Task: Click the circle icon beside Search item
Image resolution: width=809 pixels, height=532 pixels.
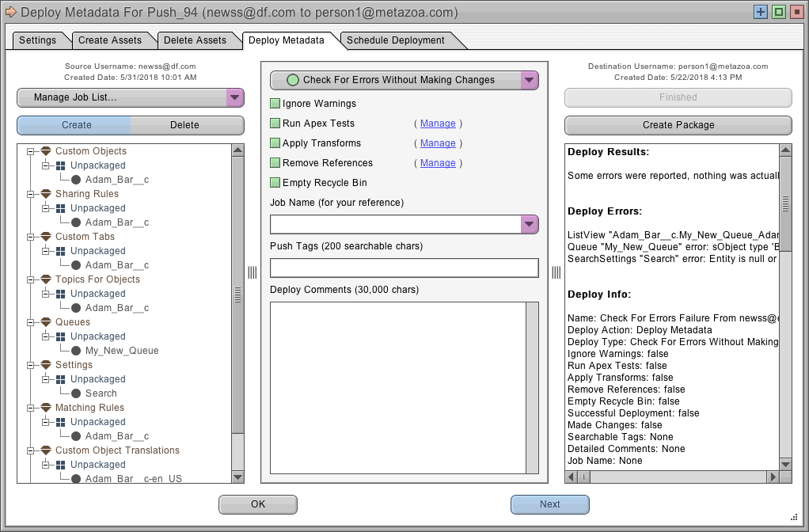Action: pos(76,393)
